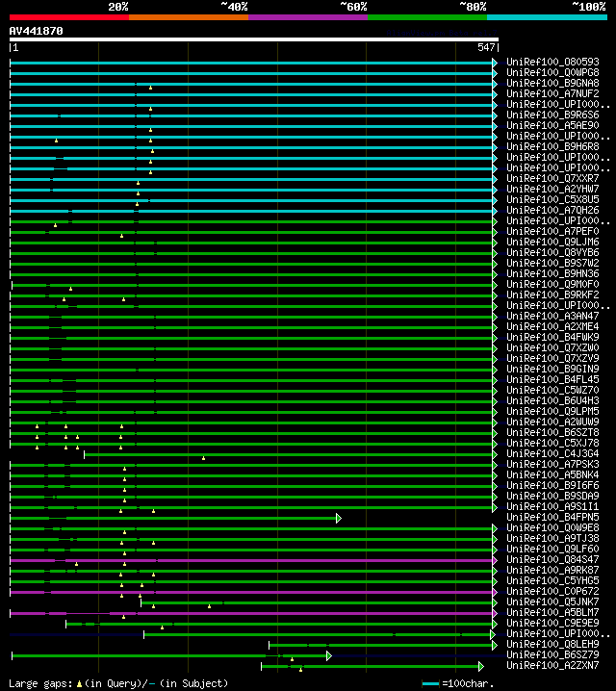Select the UniRef100_B6U4H3 label
Viewport: 616px width, 691px height.
(552, 400)
